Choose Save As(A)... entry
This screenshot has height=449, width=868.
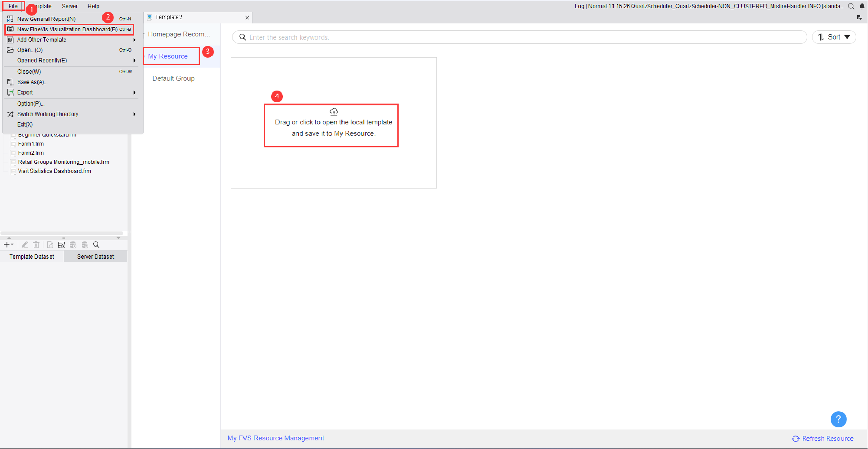point(72,82)
